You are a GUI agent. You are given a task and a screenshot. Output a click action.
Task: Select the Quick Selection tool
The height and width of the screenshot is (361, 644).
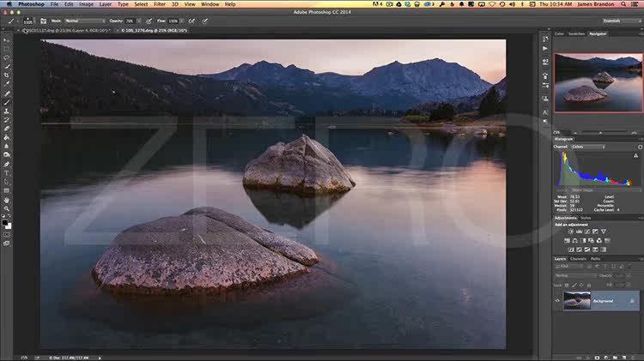pyautogui.click(x=7, y=67)
